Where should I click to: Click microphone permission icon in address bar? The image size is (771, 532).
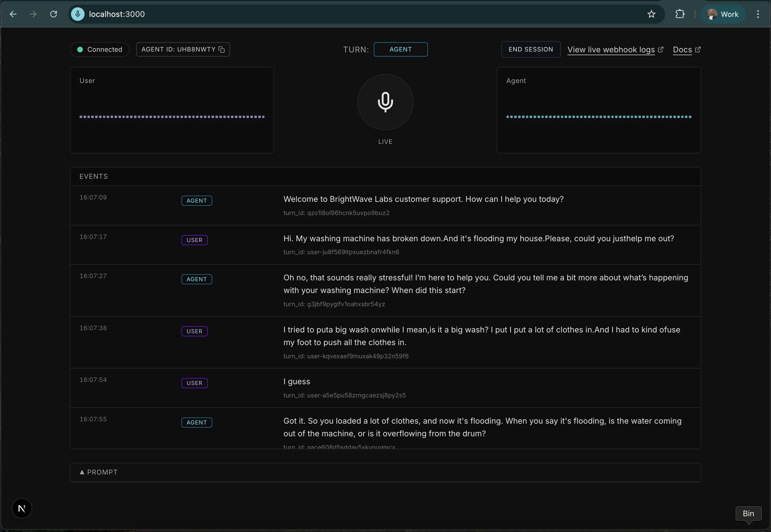78,14
